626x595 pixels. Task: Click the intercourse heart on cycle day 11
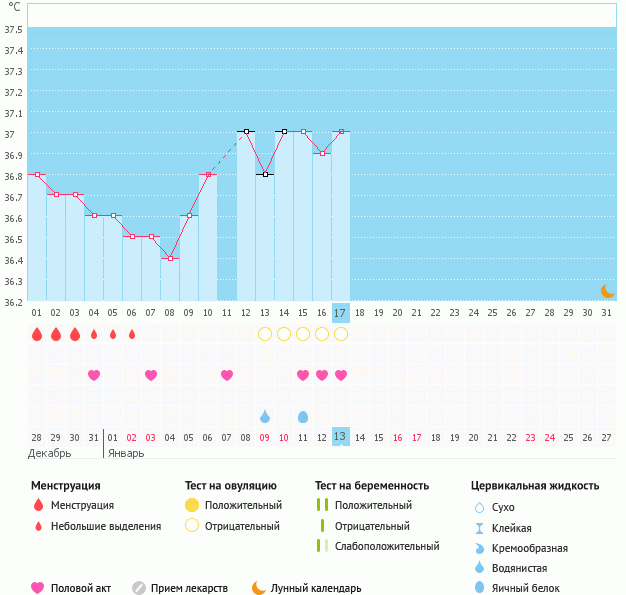pyautogui.click(x=227, y=375)
